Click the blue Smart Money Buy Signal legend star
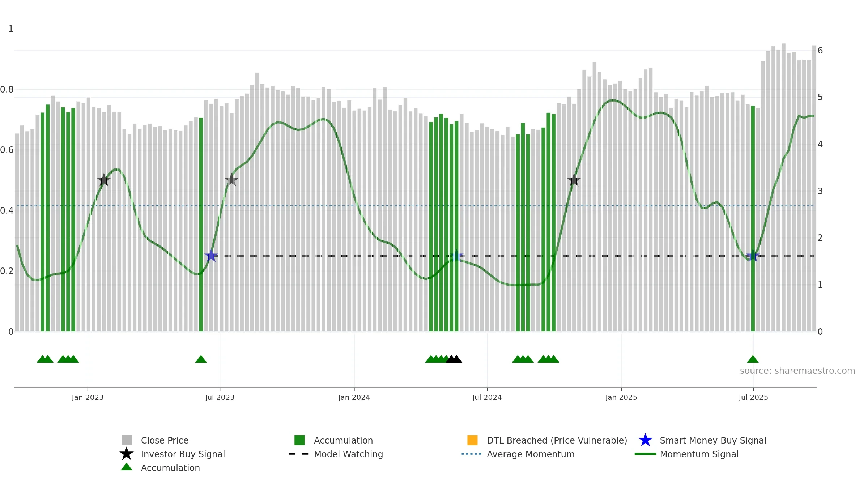 [x=645, y=440]
